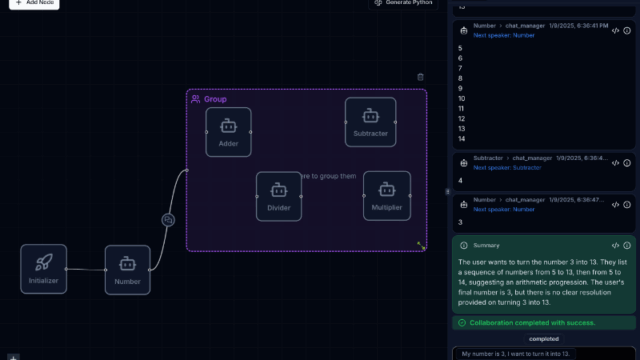Show code for the Summary message
640x360 pixels.
(615, 245)
